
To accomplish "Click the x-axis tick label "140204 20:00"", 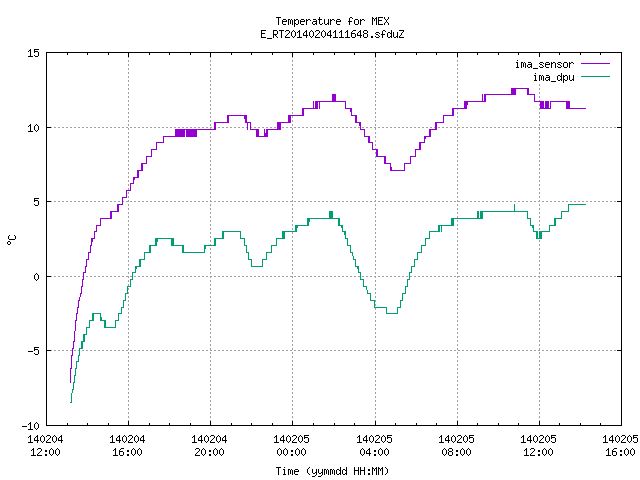I will coord(209,446).
